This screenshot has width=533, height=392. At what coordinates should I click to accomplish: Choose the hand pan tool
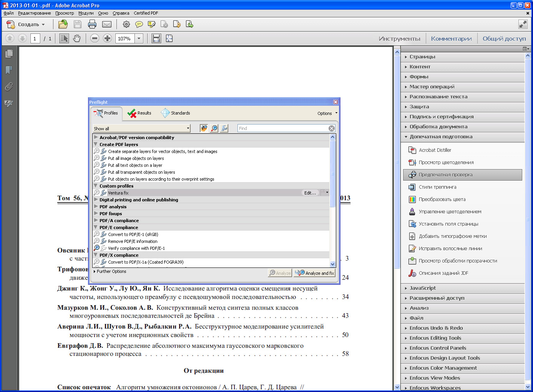pos(77,38)
